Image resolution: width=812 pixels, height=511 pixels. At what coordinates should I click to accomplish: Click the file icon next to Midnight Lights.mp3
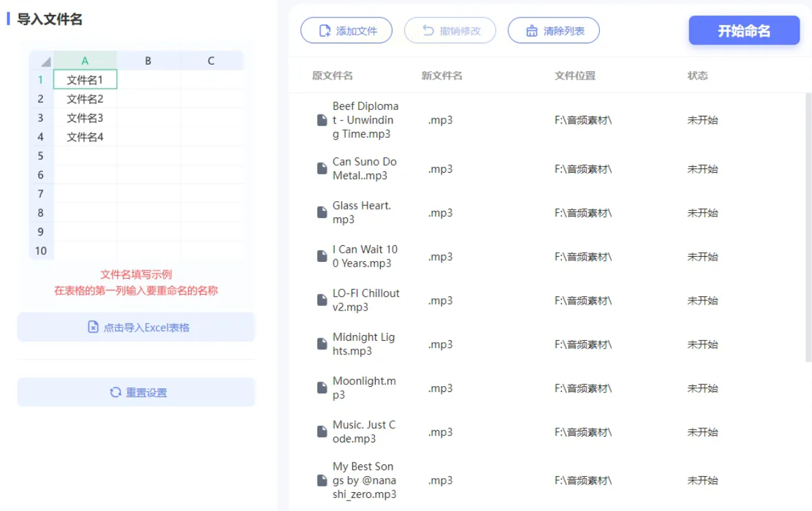click(x=322, y=344)
